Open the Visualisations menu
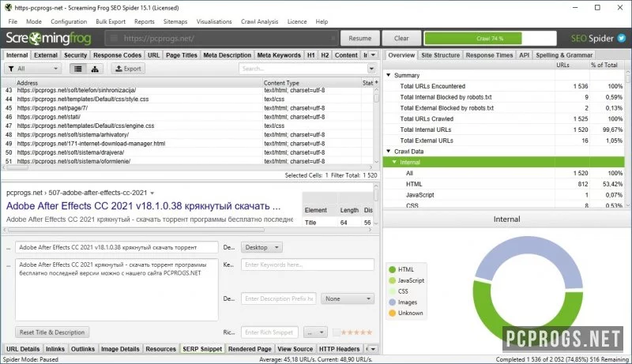The width and height of the screenshot is (632, 364). pos(214,22)
